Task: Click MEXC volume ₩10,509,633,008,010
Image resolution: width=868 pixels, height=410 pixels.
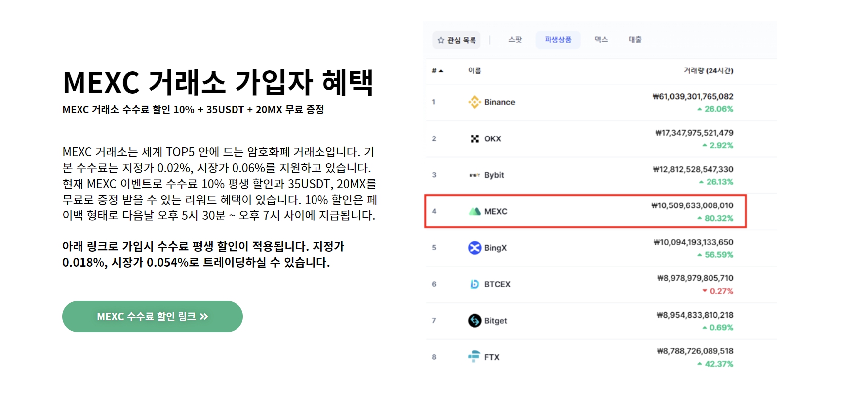Action: tap(693, 205)
